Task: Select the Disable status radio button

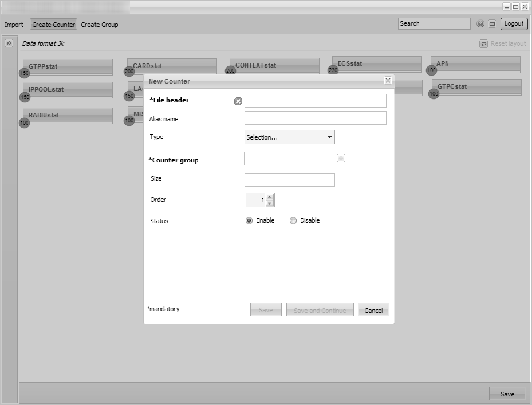Action: 293,221
